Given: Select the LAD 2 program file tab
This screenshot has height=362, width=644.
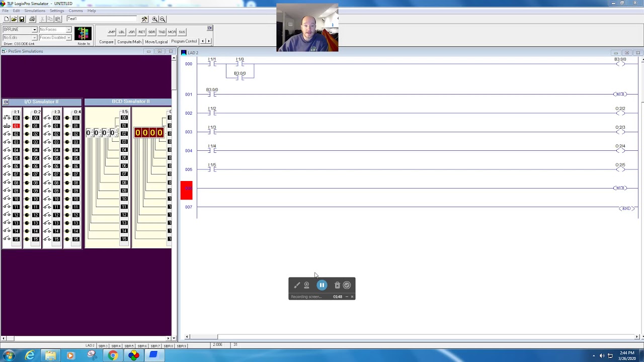Looking at the screenshot, I should [x=90, y=346].
